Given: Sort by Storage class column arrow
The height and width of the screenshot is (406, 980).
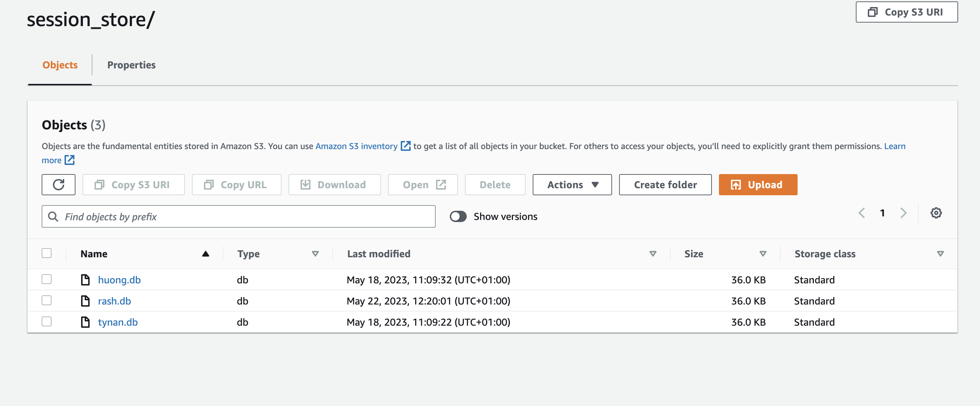Looking at the screenshot, I should pos(940,254).
